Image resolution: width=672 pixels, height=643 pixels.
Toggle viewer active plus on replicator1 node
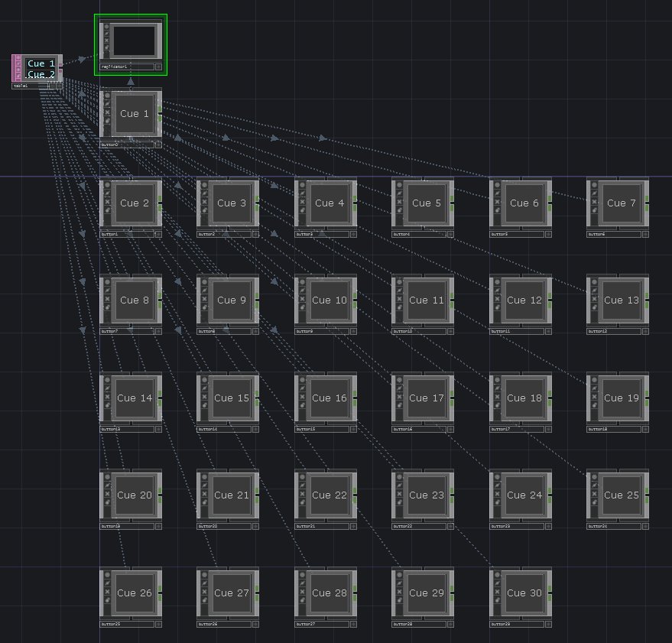(x=158, y=67)
